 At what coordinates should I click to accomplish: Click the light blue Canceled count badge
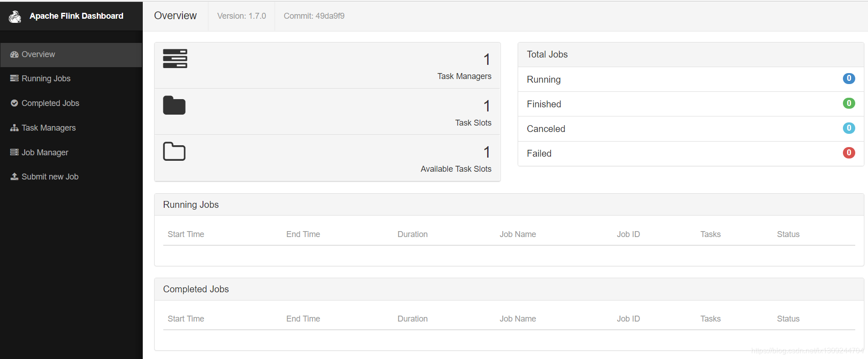click(848, 128)
